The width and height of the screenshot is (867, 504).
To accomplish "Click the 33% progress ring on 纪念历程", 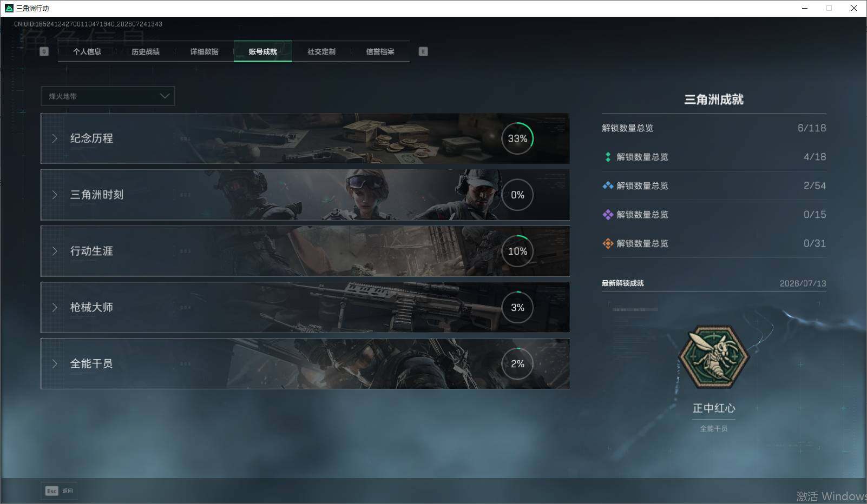I will [x=517, y=138].
